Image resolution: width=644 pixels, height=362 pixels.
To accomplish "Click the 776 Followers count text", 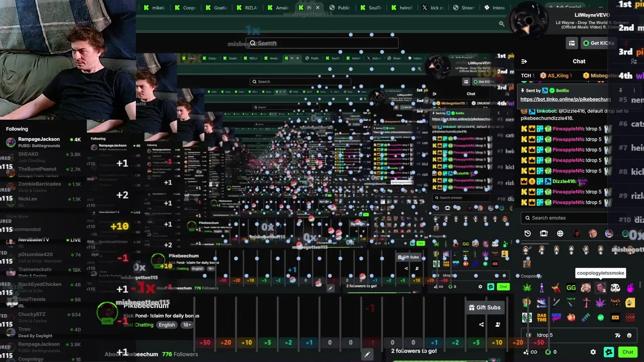I will click(x=180, y=354).
